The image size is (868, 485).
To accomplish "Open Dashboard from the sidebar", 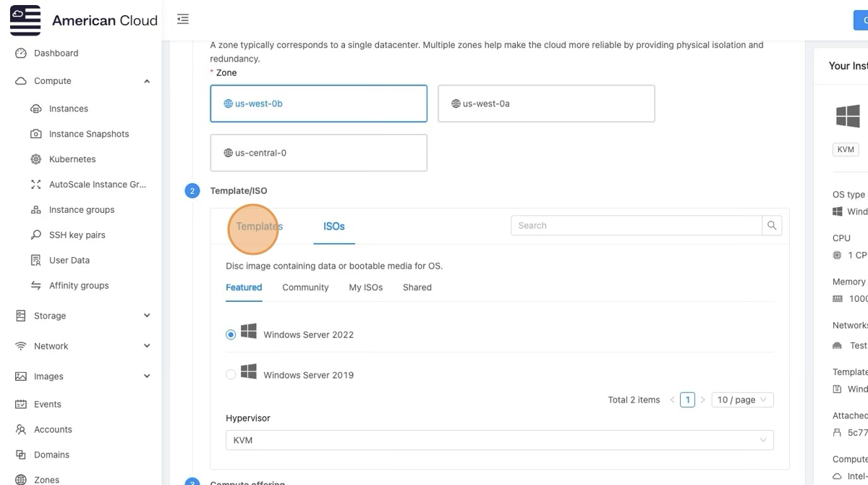I will click(56, 53).
